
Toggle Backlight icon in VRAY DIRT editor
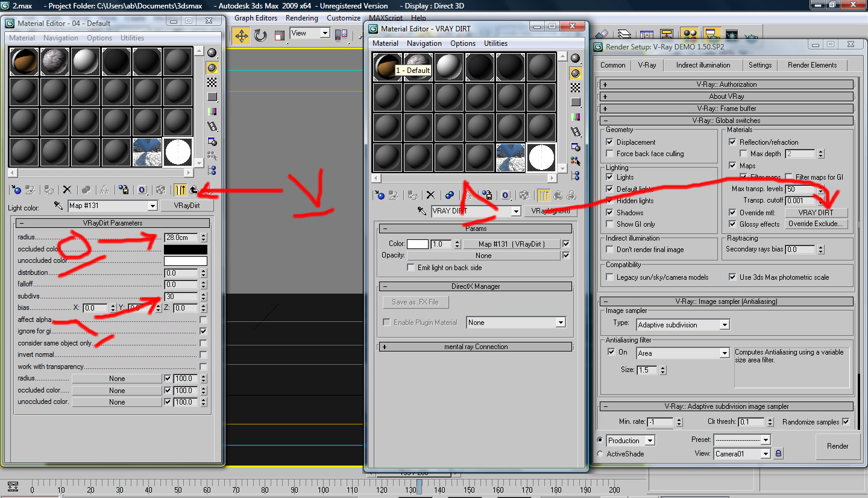576,73
